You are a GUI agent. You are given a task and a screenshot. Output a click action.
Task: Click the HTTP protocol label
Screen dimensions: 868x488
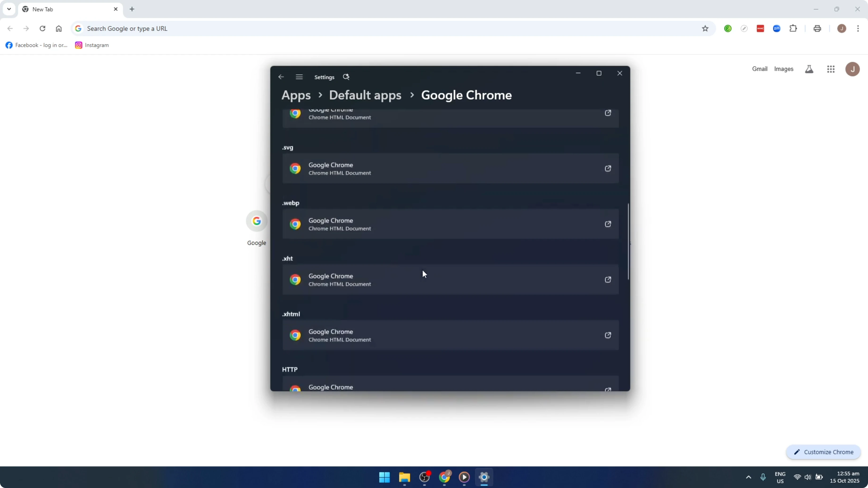[290, 369]
